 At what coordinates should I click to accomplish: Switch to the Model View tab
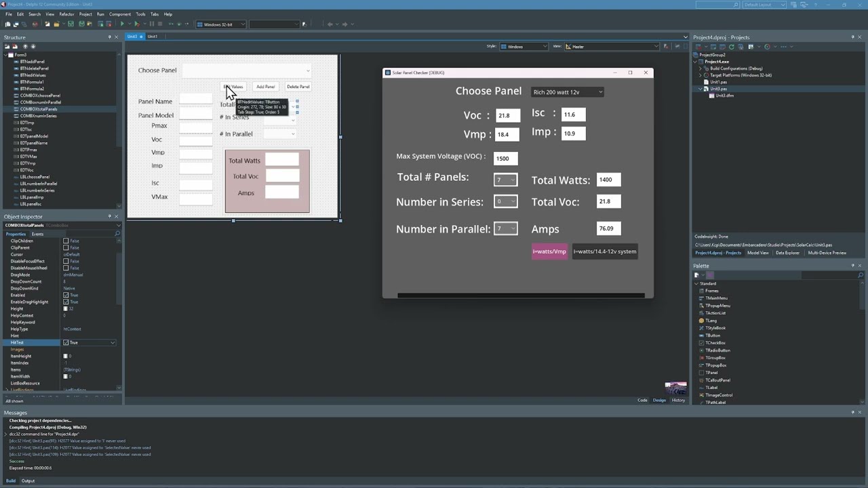click(758, 253)
